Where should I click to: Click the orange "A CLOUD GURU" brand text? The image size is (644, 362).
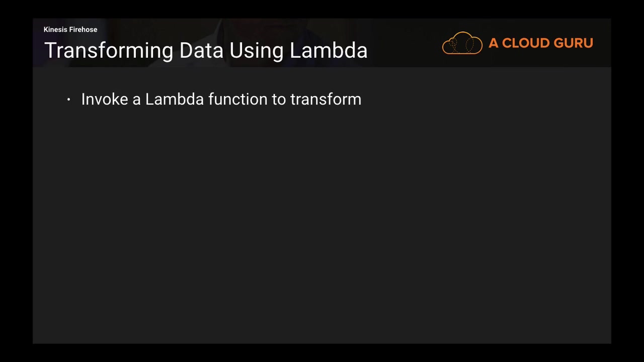540,43
